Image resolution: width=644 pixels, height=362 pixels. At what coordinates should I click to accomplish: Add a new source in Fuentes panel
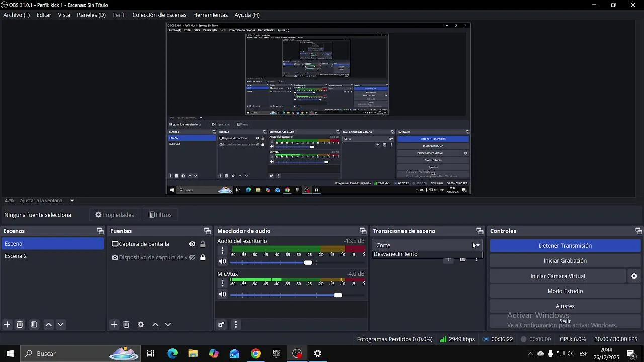point(114,325)
